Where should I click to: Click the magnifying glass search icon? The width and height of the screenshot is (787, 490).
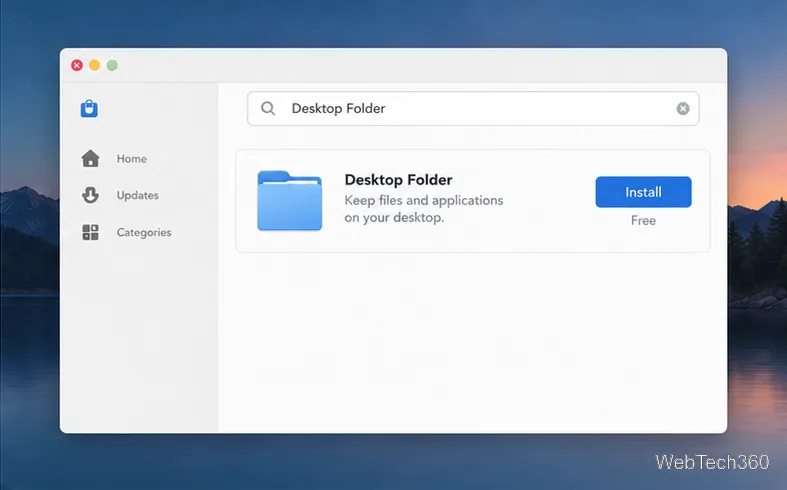pos(268,108)
